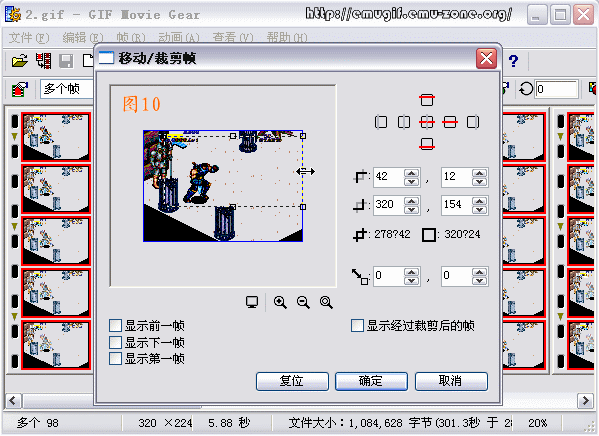
Task: Click the 复位 reset button
Action: (x=292, y=381)
